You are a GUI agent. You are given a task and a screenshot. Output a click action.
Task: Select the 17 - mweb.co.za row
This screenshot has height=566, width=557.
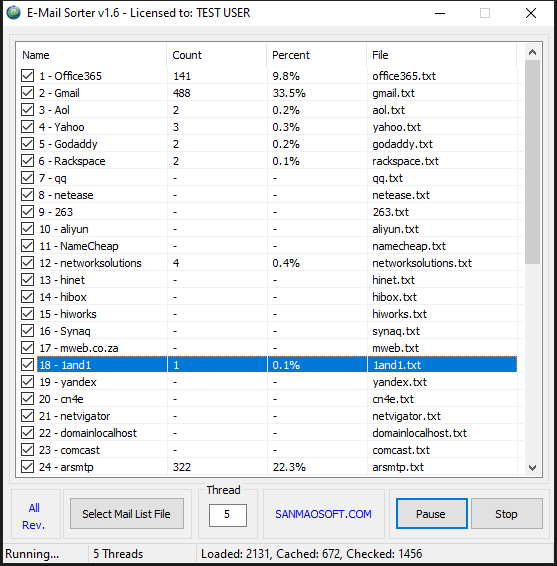tap(267, 348)
